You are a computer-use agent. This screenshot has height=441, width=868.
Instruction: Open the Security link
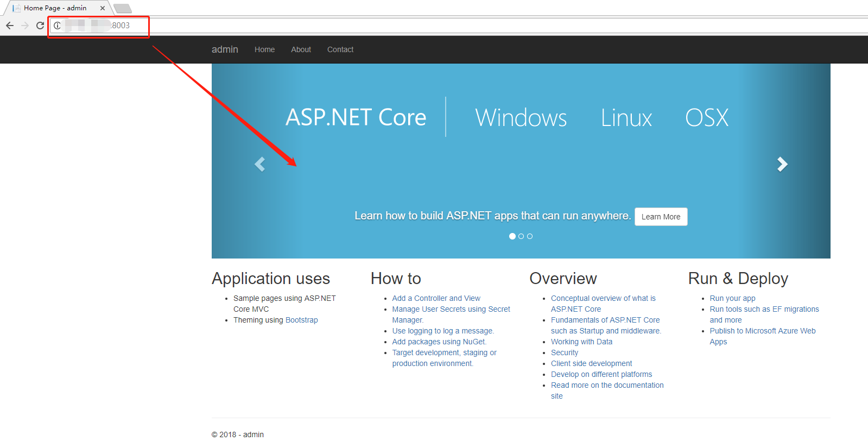565,352
